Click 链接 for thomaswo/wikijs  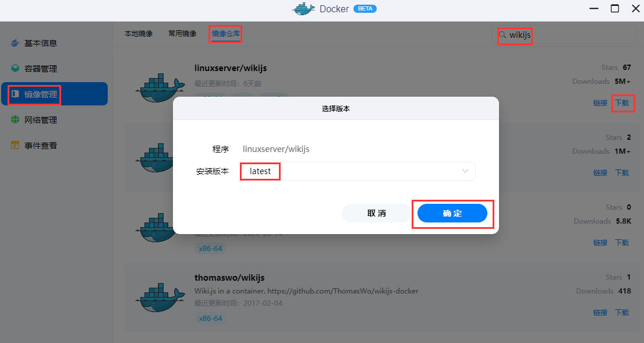pos(600,313)
